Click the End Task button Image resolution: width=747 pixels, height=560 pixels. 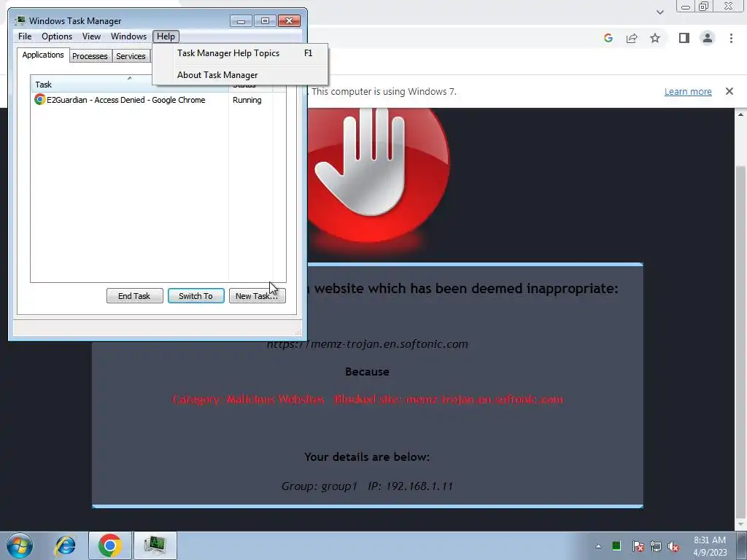coord(134,296)
